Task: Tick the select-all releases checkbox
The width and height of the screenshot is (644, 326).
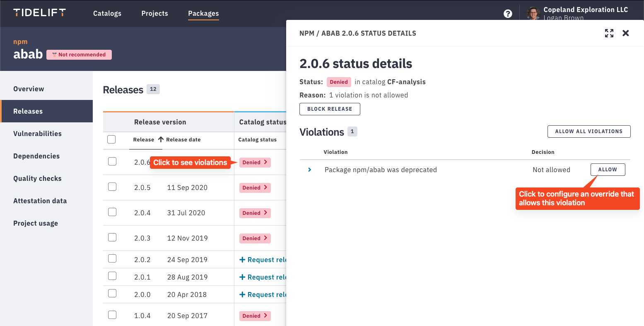Action: coord(111,139)
